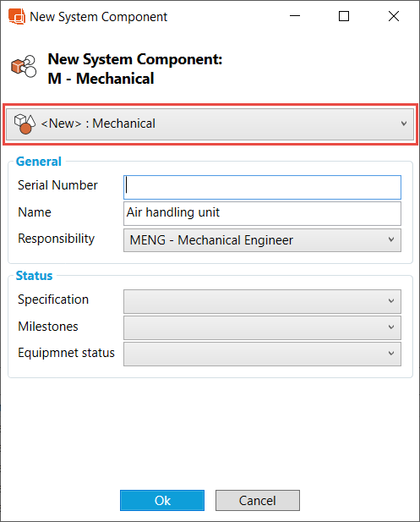Click the Mechanical shapes icon in type selector
This screenshot has height=522, width=420.
tap(25, 124)
